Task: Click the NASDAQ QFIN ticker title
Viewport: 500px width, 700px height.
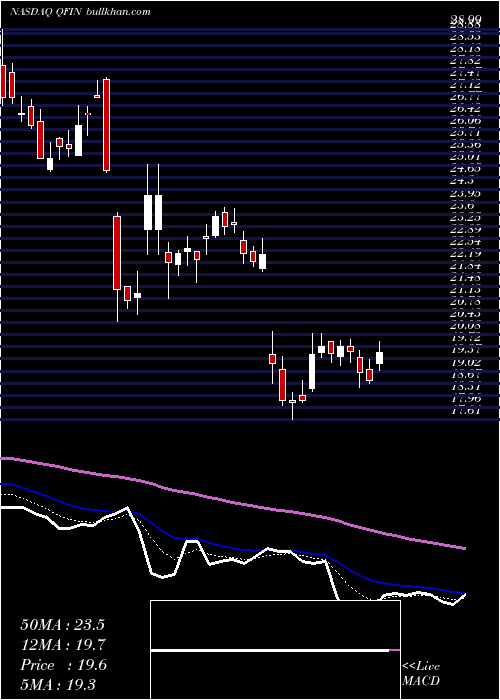Action: pos(45,12)
